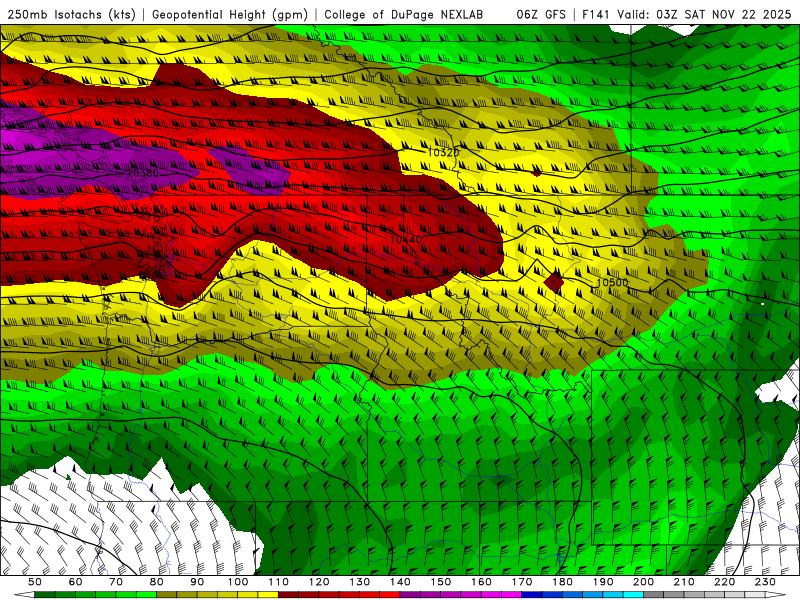
Task: Click the 110 value on the color scale
Action: tap(278, 582)
